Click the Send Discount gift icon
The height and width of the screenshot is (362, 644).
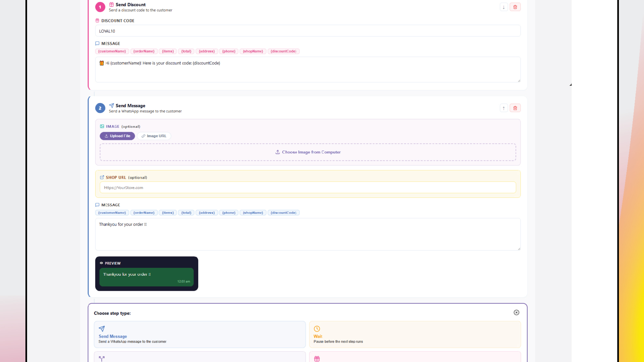pos(112,4)
